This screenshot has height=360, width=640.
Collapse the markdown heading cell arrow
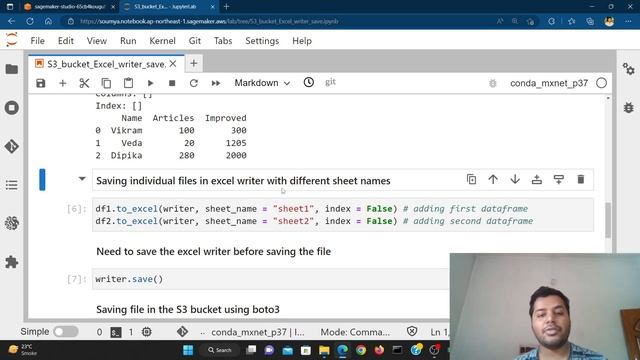82,179
